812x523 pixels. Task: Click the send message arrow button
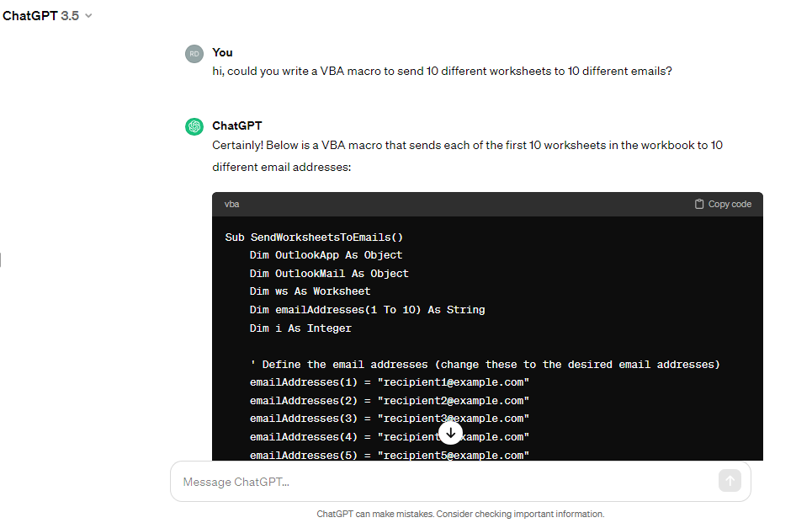pyautogui.click(x=730, y=481)
